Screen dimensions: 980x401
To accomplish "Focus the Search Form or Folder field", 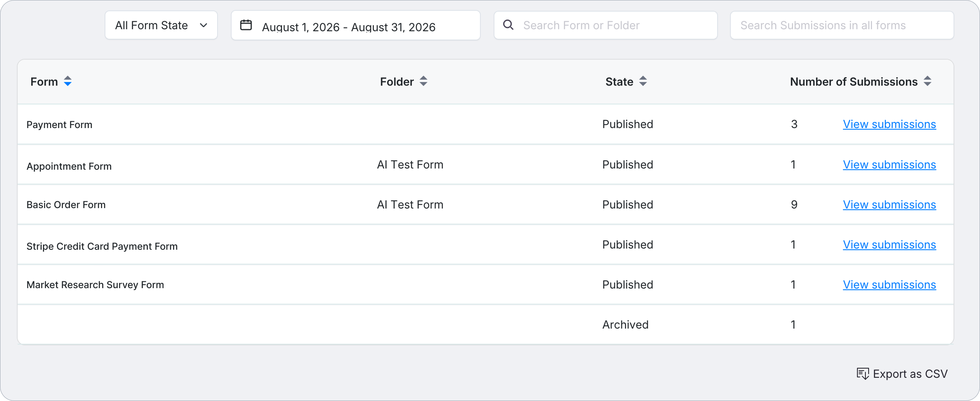I will tap(606, 25).
